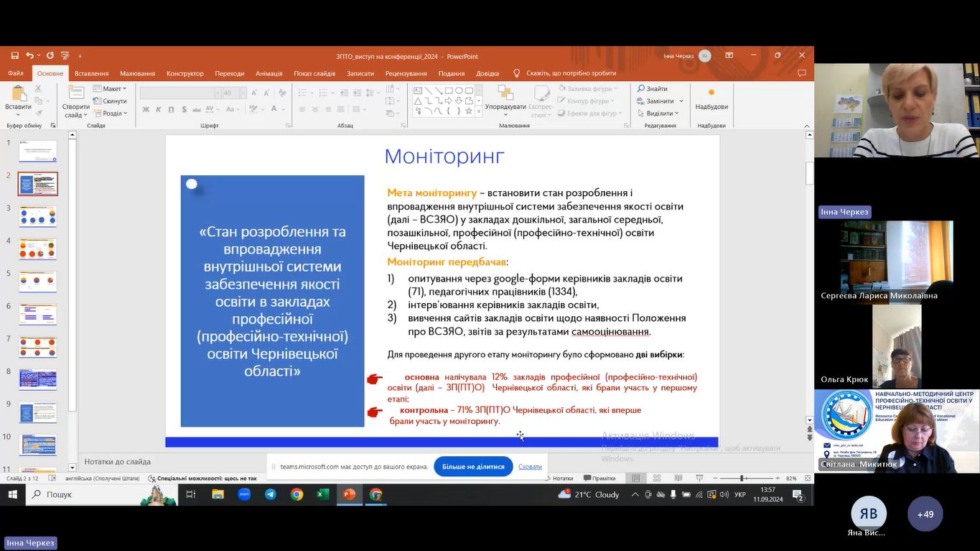Click the Save icon in quick access toolbar

[x=14, y=55]
